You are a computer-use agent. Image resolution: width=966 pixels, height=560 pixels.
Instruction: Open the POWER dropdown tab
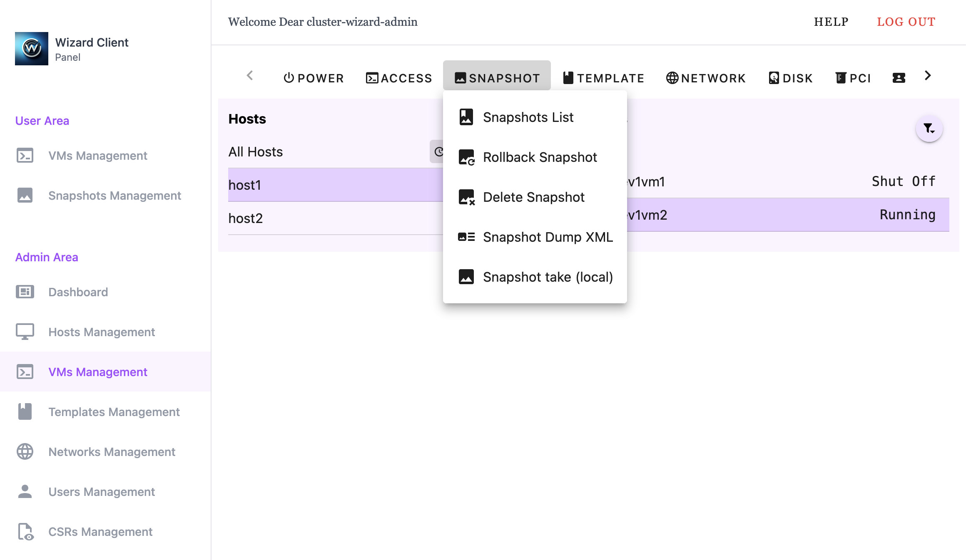[x=314, y=78]
